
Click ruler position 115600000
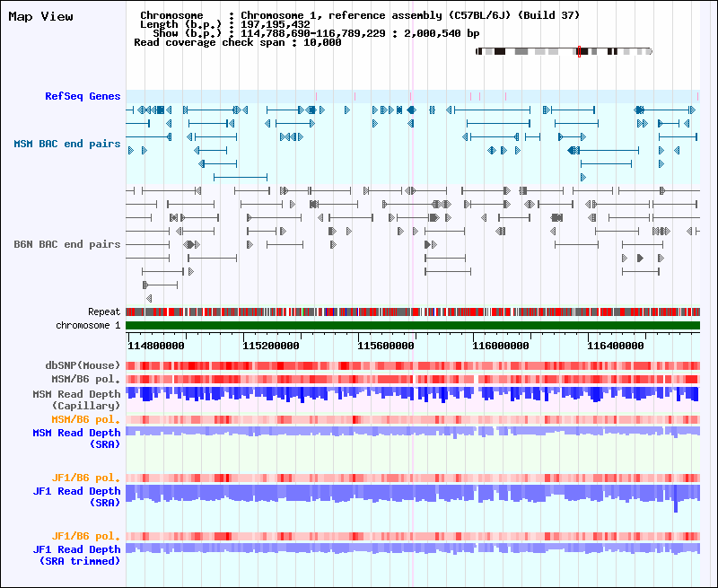click(x=386, y=346)
